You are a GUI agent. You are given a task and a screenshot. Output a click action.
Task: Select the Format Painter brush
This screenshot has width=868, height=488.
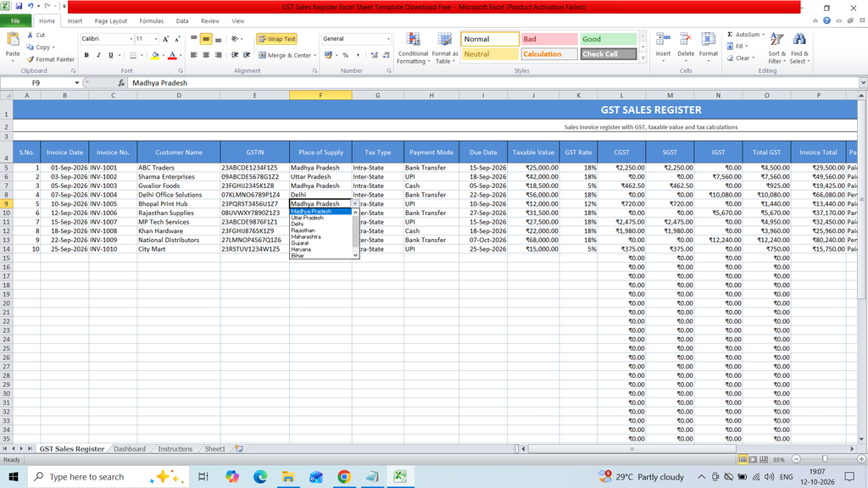click(x=31, y=59)
